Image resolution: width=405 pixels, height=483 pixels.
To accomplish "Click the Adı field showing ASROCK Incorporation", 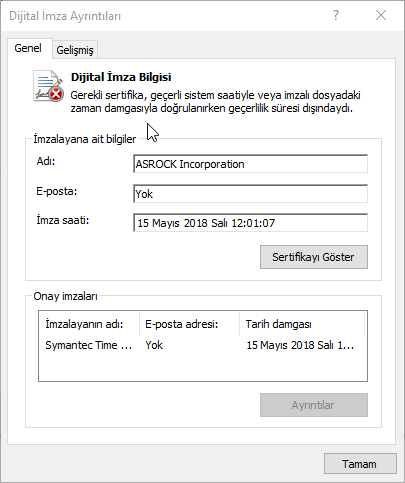I will 250,164.
